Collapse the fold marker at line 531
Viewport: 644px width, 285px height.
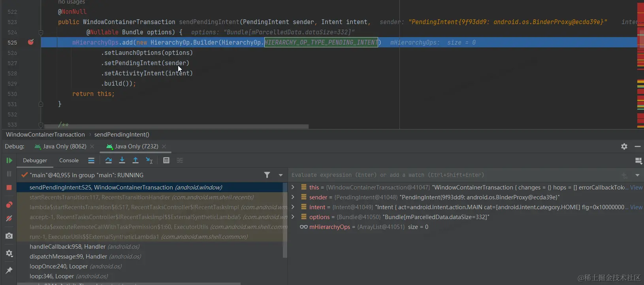tap(41, 104)
